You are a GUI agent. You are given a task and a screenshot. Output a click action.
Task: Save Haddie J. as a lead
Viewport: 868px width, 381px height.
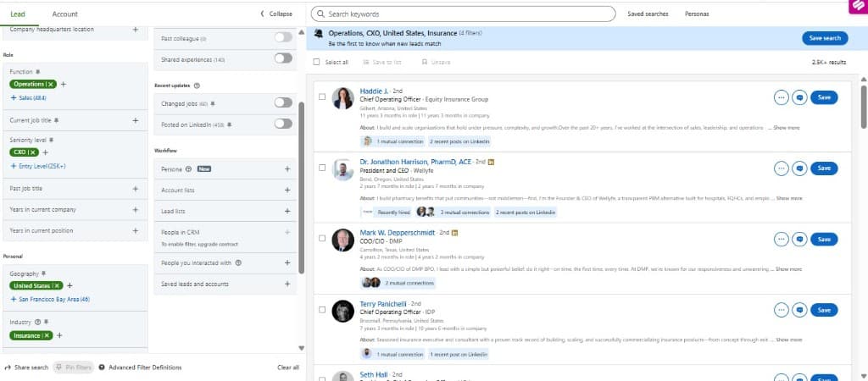(824, 97)
